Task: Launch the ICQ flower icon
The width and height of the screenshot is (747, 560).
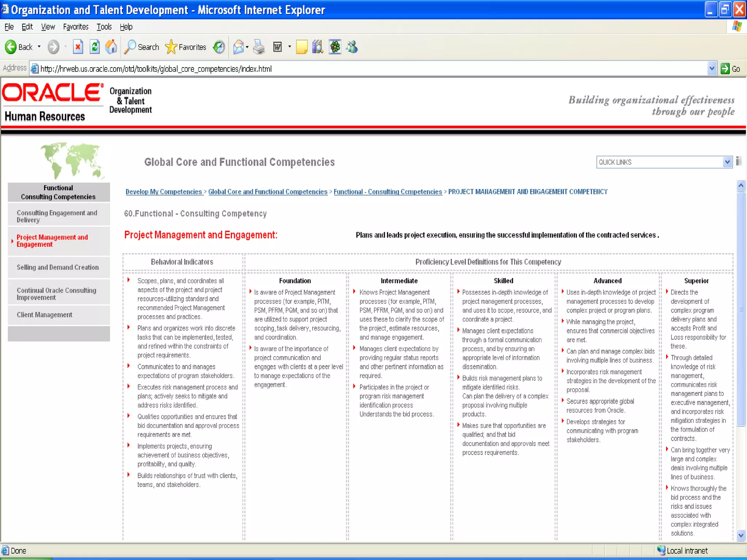Action: (x=335, y=47)
